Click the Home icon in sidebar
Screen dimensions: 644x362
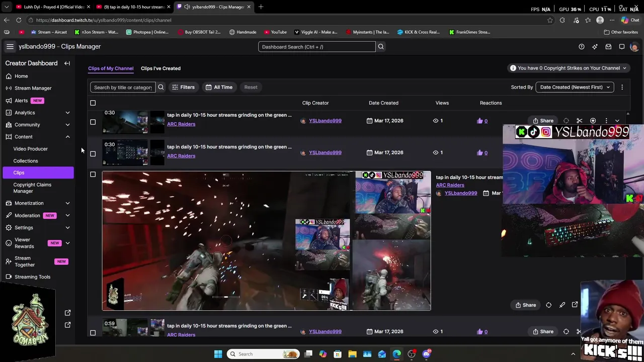tap(9, 76)
